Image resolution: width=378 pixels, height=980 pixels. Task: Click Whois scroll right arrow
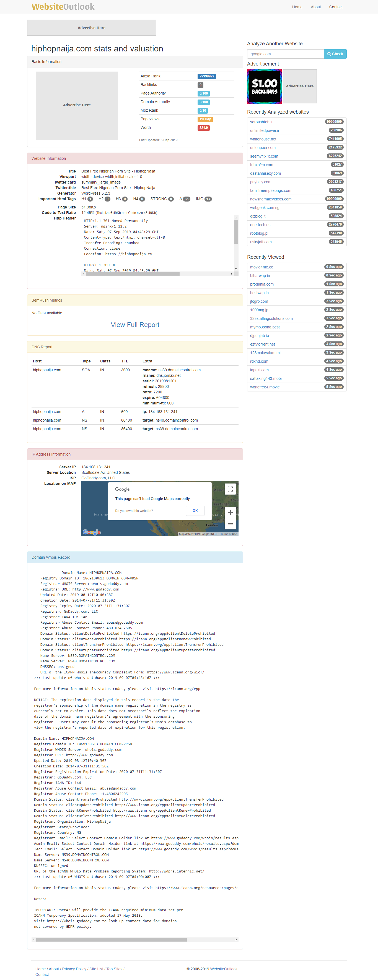(236, 940)
